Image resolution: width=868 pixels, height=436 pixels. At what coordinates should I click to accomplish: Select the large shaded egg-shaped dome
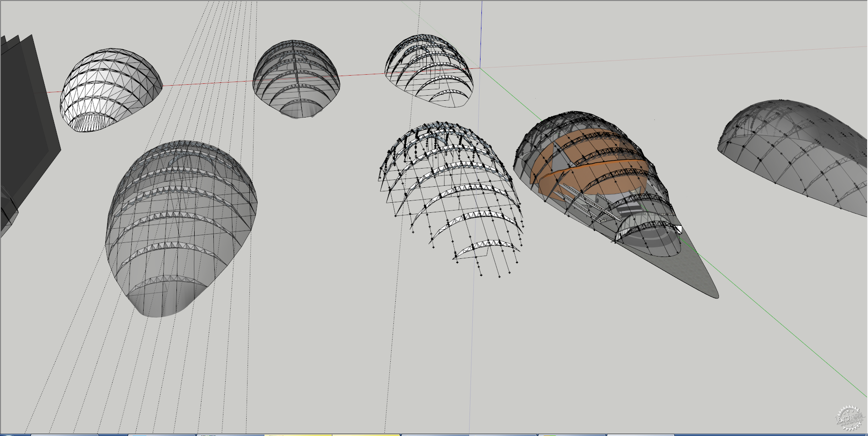[x=181, y=228]
